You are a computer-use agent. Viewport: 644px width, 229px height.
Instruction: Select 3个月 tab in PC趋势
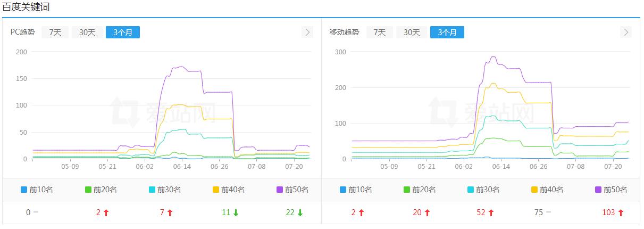point(123,32)
